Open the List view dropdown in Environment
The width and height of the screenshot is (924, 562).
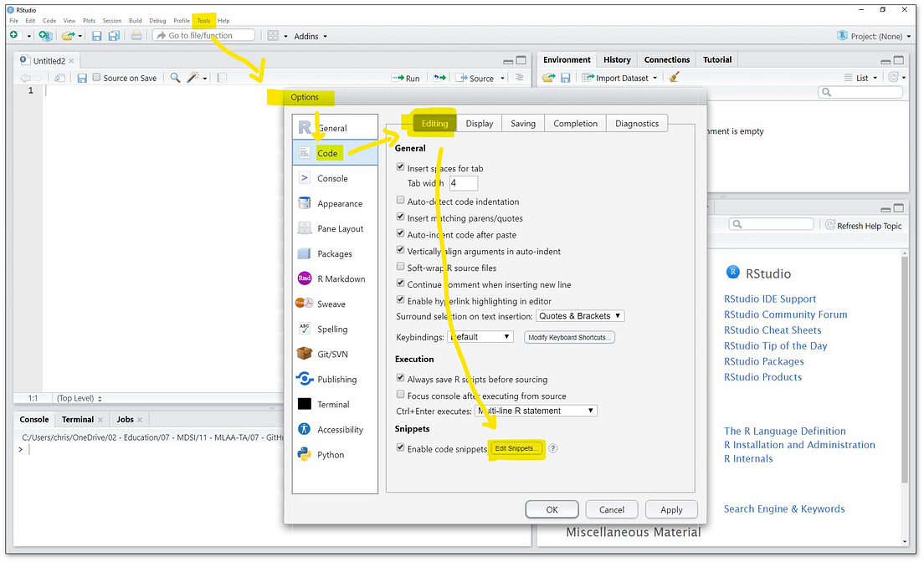tap(861, 78)
